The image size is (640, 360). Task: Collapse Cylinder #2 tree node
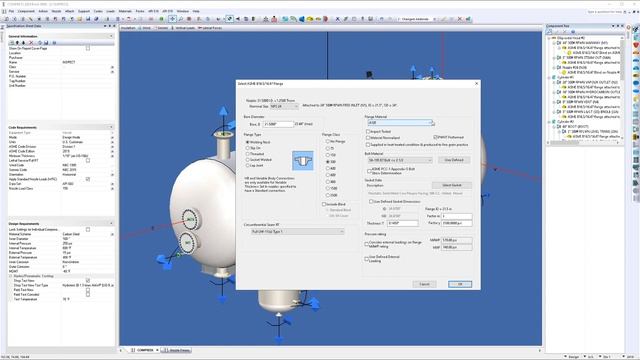tap(549, 122)
